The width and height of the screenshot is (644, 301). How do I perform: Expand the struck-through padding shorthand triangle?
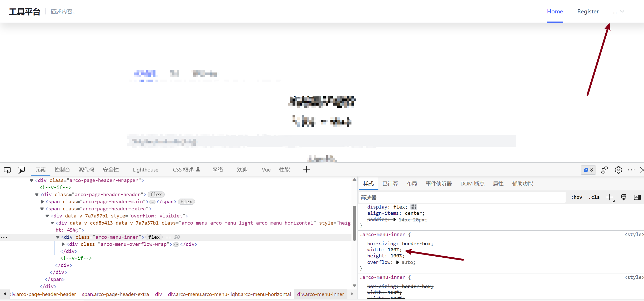394,220
